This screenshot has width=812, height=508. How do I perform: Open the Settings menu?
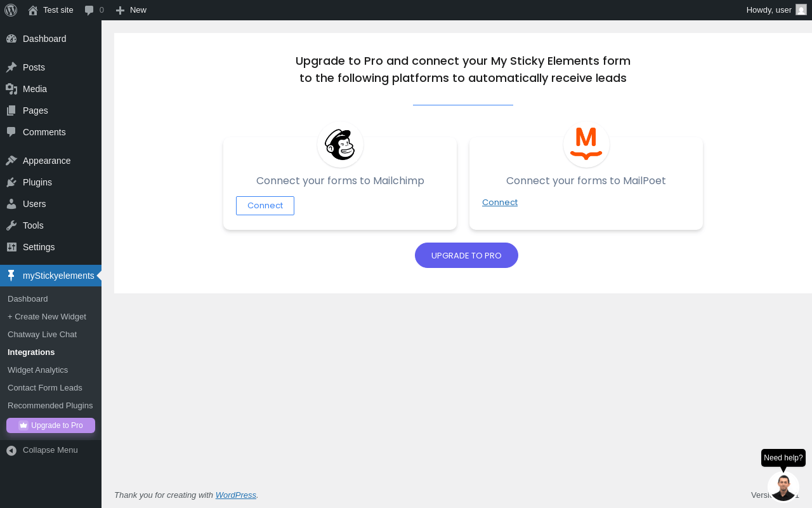[x=39, y=247]
